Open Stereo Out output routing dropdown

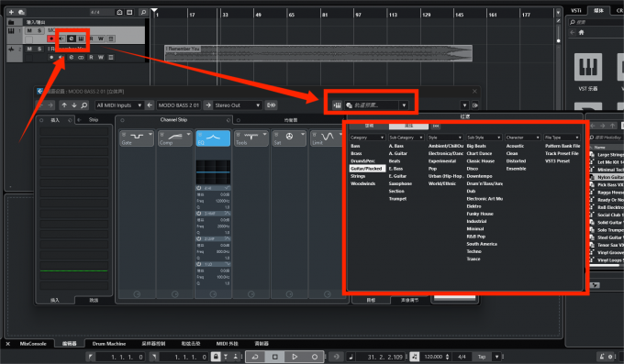237,105
